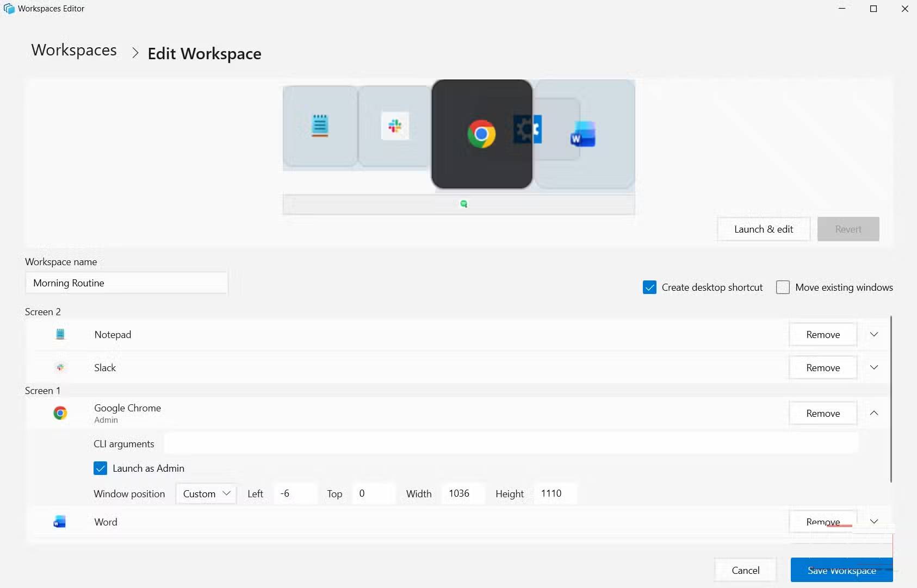The height and width of the screenshot is (588, 917).
Task: Click the Slack icon in the layout preview
Action: coord(395,126)
